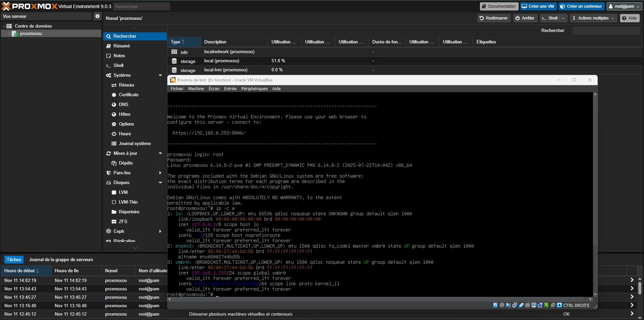Open Dépôts repositories entry
The width and height of the screenshot is (644, 320).
pos(126,163)
